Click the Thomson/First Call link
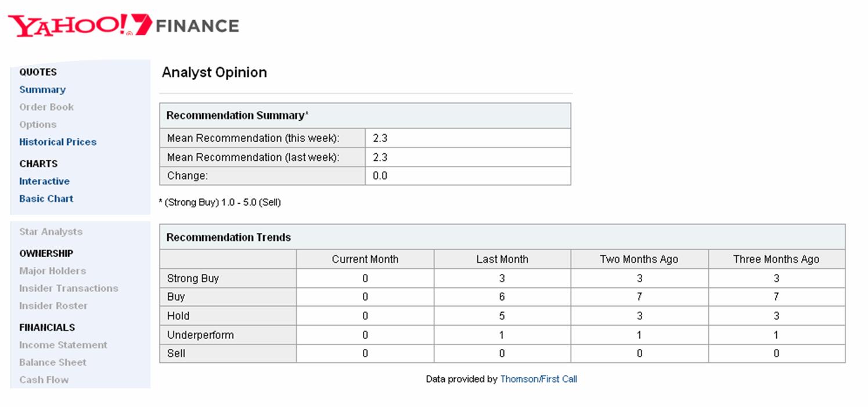This screenshot has width=868, height=407. tap(538, 379)
